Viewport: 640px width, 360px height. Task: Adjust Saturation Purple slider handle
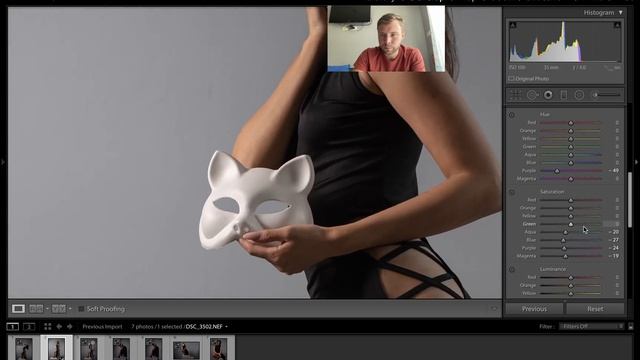point(564,248)
